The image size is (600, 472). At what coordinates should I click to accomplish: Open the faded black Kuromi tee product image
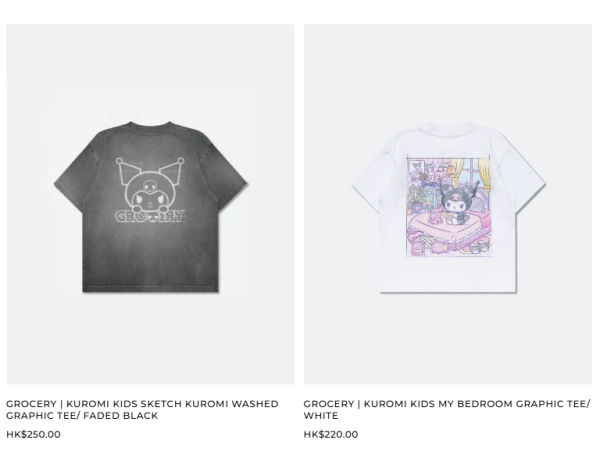[150, 204]
